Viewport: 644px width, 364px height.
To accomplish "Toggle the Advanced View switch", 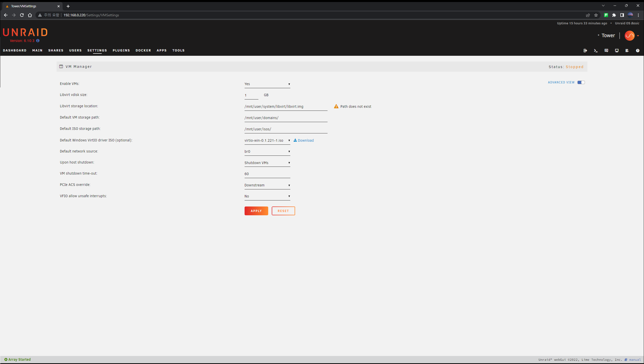I will (581, 82).
